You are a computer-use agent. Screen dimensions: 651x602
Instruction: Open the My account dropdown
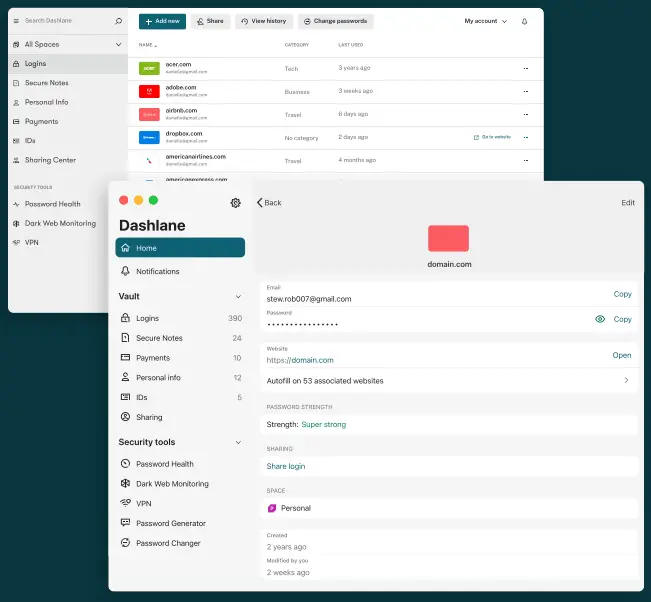(x=485, y=21)
